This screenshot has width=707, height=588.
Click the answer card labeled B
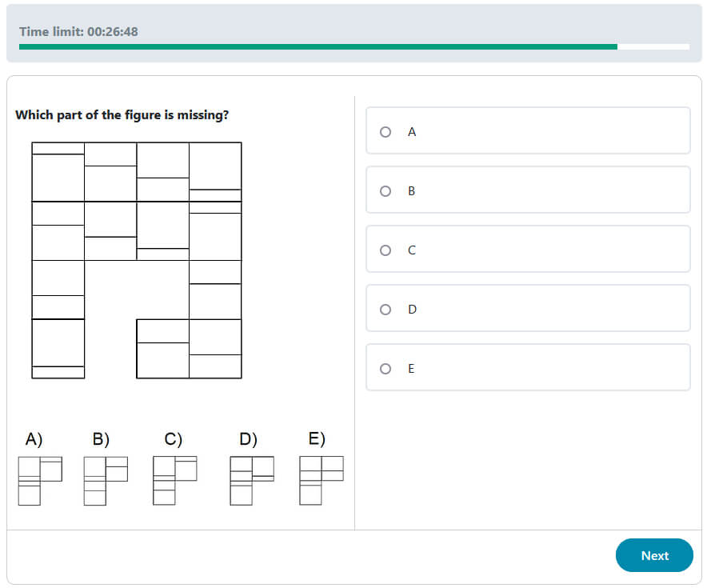tap(528, 190)
